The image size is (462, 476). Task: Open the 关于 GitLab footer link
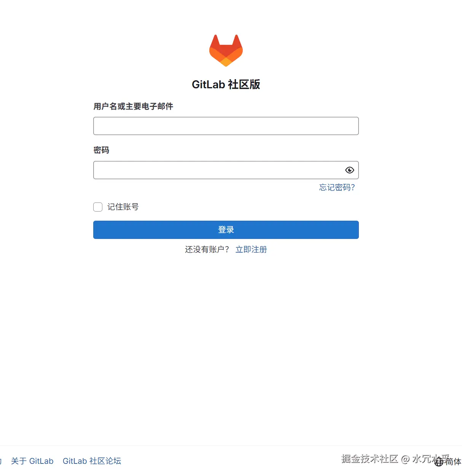[x=32, y=461]
